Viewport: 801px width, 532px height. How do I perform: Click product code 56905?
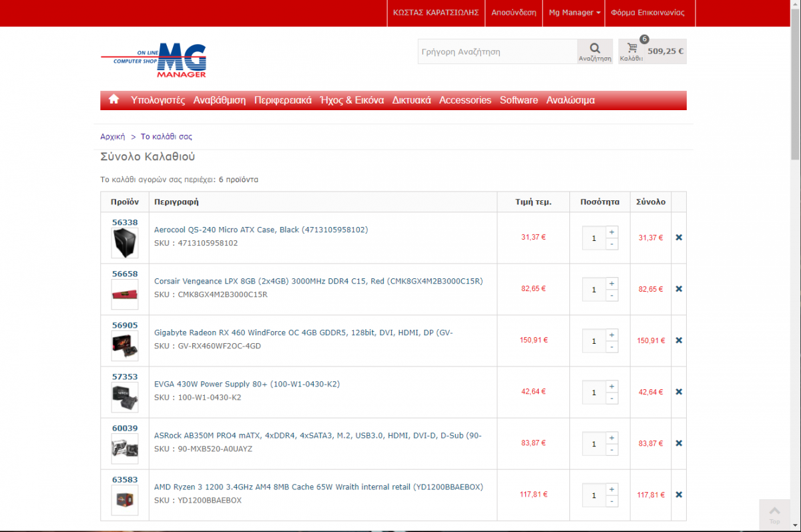[125, 325]
